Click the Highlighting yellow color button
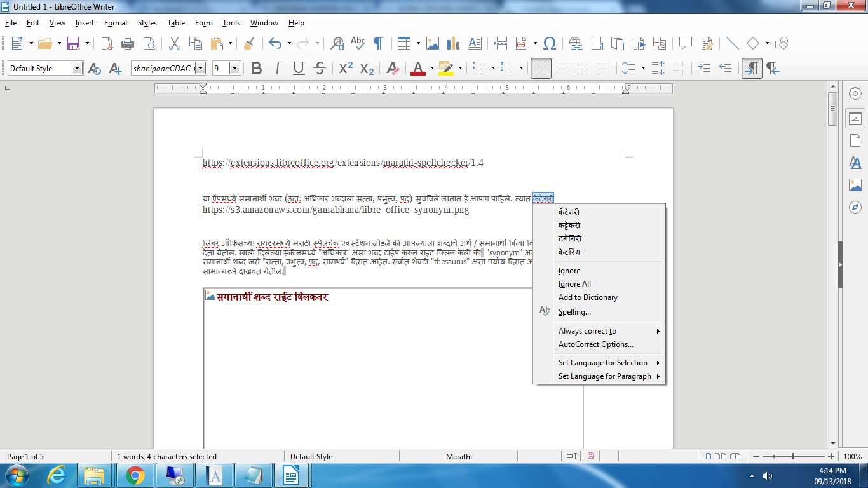The width and height of the screenshot is (868, 488). point(446,68)
